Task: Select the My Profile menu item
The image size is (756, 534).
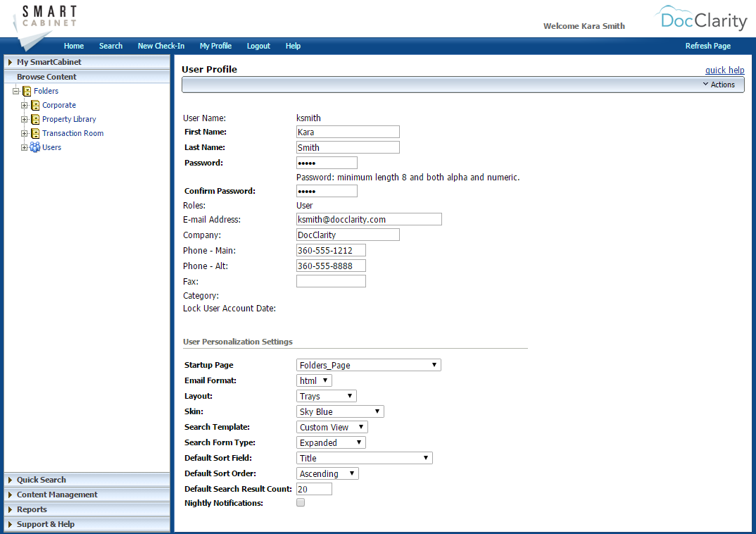Action: click(215, 45)
